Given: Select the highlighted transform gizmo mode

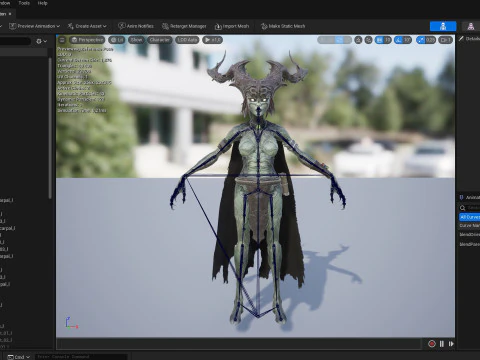Looking at the screenshot, I should (x=339, y=40).
